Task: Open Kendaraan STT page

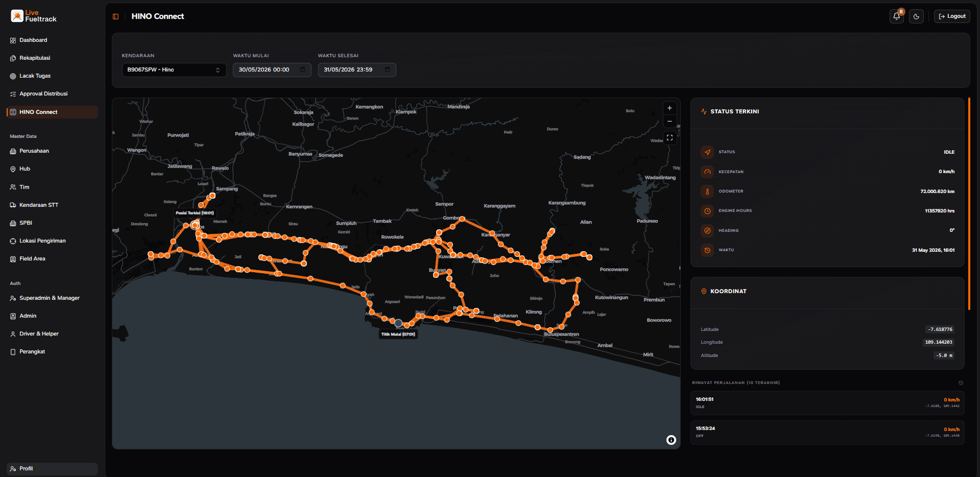Action: [52, 205]
